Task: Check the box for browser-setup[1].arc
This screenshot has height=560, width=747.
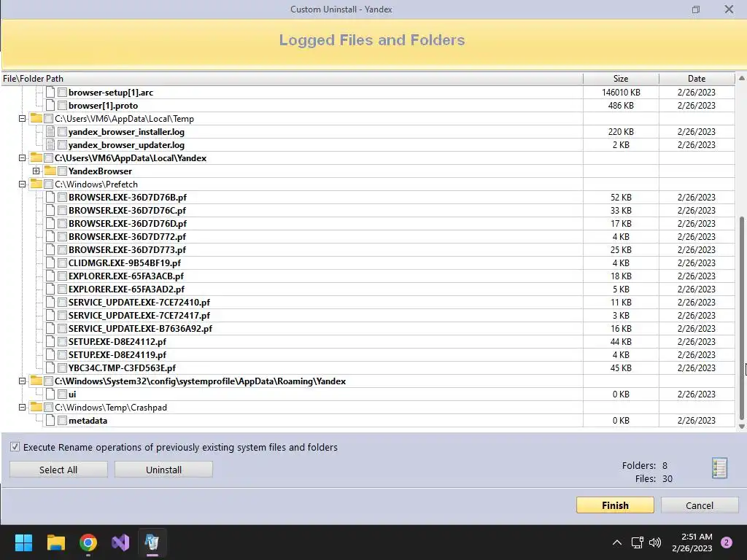Action: [62, 93]
